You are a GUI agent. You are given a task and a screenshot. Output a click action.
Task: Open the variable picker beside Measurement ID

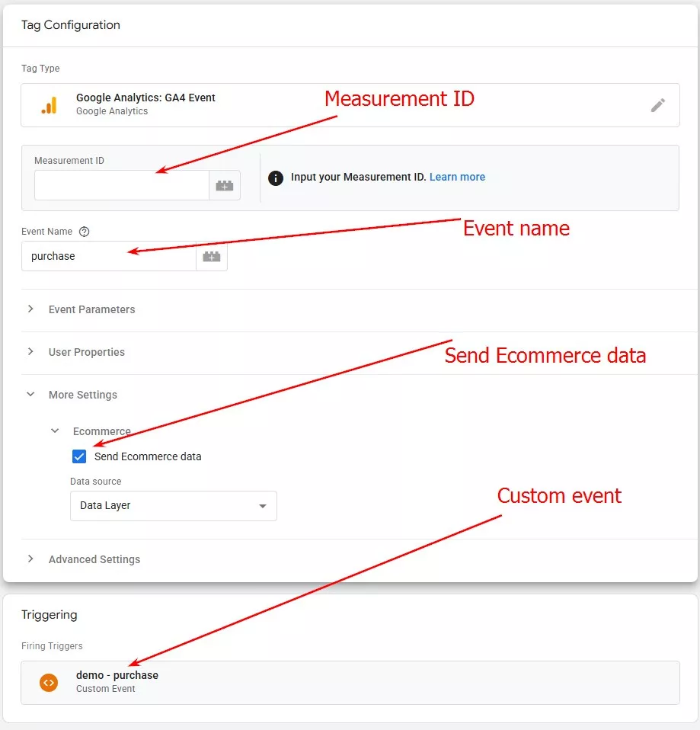pyautogui.click(x=225, y=184)
